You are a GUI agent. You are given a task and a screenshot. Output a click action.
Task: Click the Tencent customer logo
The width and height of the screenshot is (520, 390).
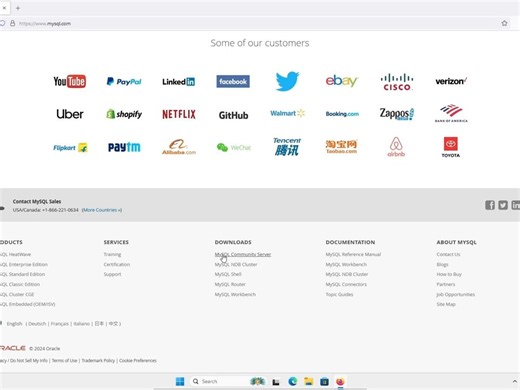pyautogui.click(x=287, y=147)
